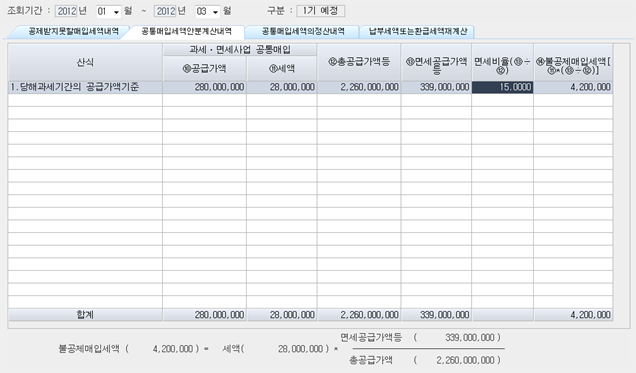Open the 공통매입세액의정산내역 tab
Viewport: 636px width, 373px height.
[303, 32]
